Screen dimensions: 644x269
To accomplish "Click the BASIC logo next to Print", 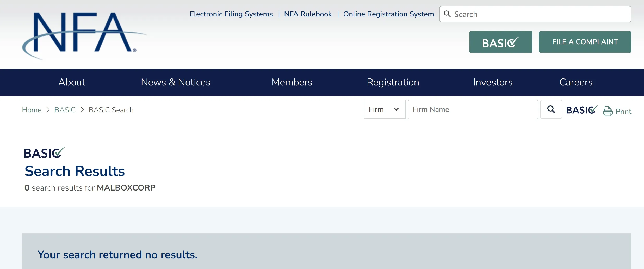I will [x=582, y=110].
